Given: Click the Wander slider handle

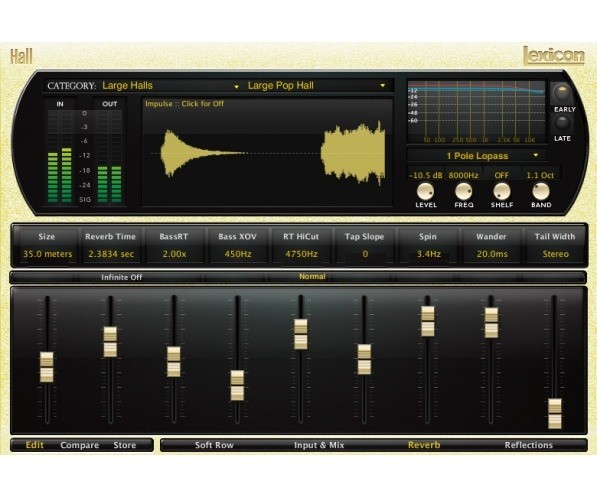Looking at the screenshot, I should click(491, 323).
